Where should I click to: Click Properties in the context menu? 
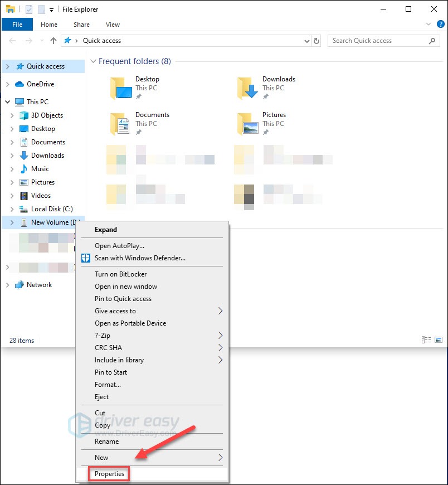click(152, 473)
